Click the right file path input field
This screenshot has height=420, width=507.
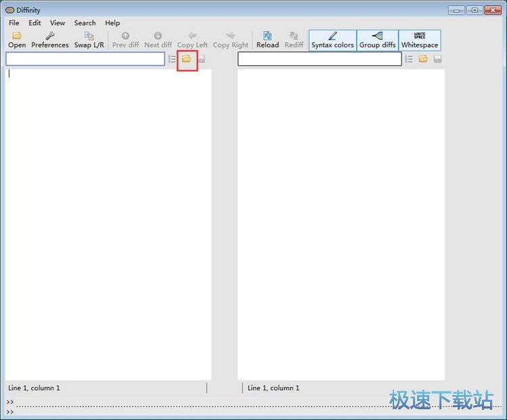point(319,59)
